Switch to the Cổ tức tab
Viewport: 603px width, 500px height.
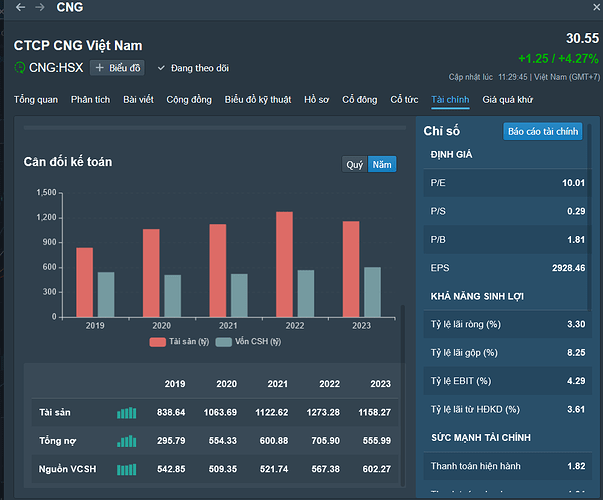pyautogui.click(x=404, y=100)
